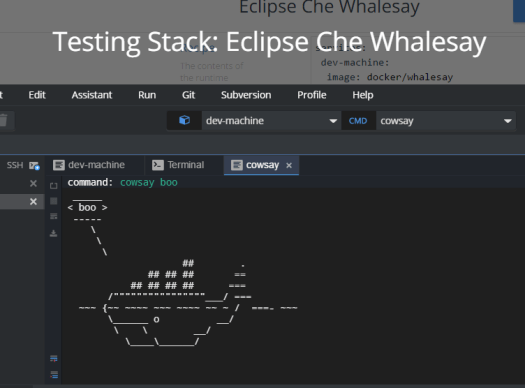This screenshot has height=388, width=525.
Task: Click the 'docker/whalesay' image text
Action: (x=410, y=77)
